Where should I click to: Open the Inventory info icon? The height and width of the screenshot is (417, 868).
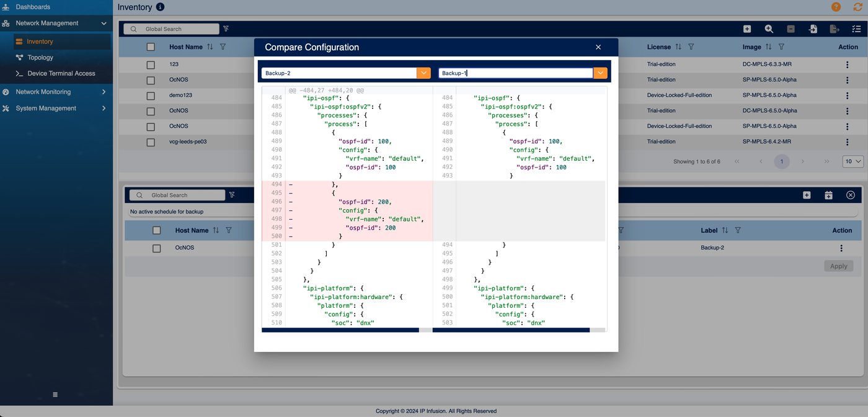(161, 7)
